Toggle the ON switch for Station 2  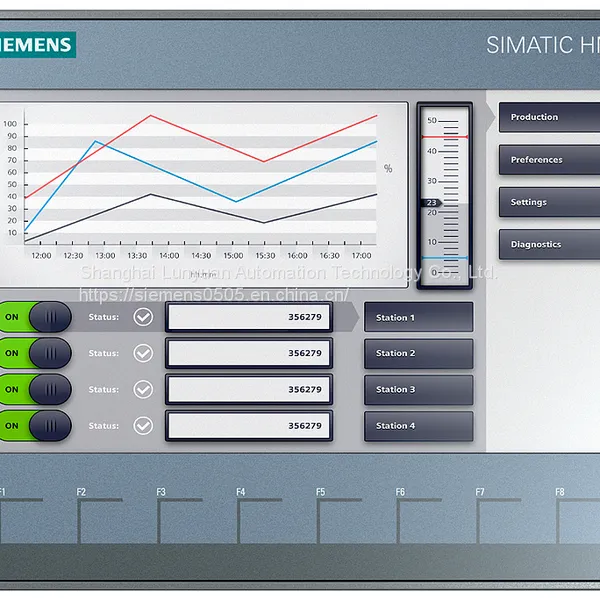coord(35,353)
